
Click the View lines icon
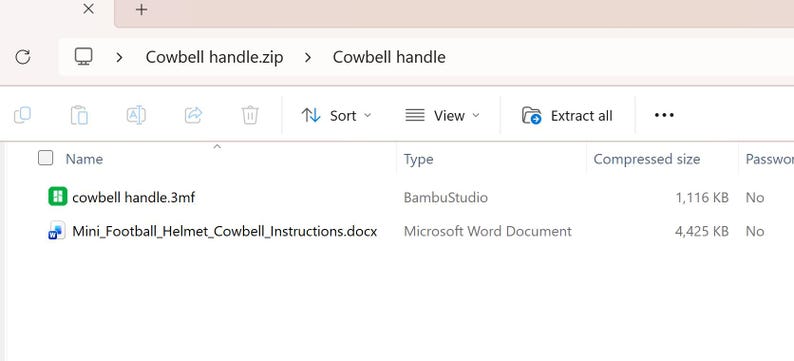coord(415,115)
